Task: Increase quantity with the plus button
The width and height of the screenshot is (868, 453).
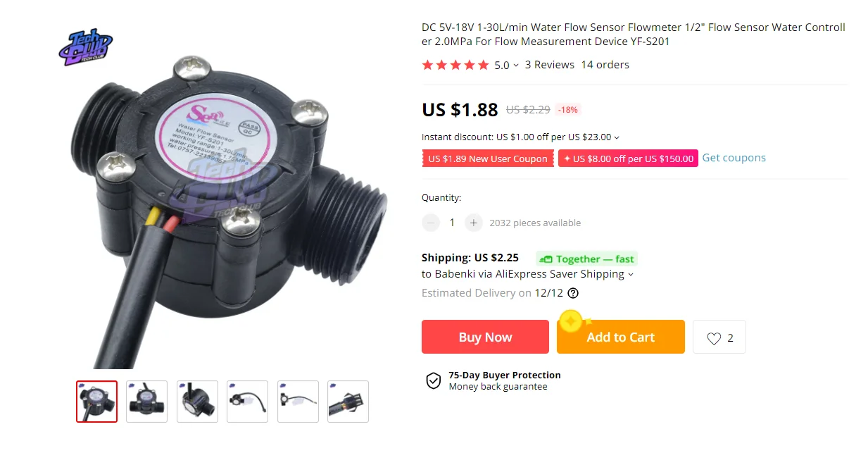Action: point(474,223)
